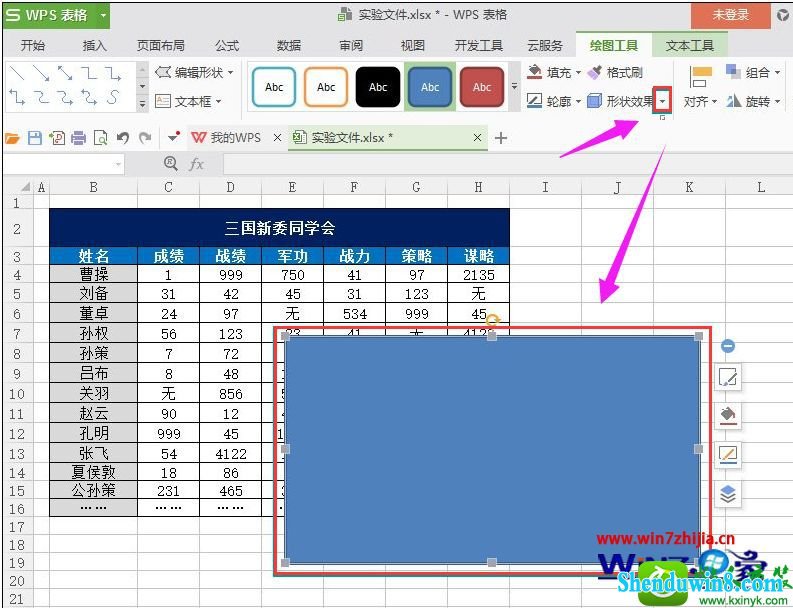Close the 我的WPS tab
Viewport: 793px width, 608px height.
click(x=277, y=138)
